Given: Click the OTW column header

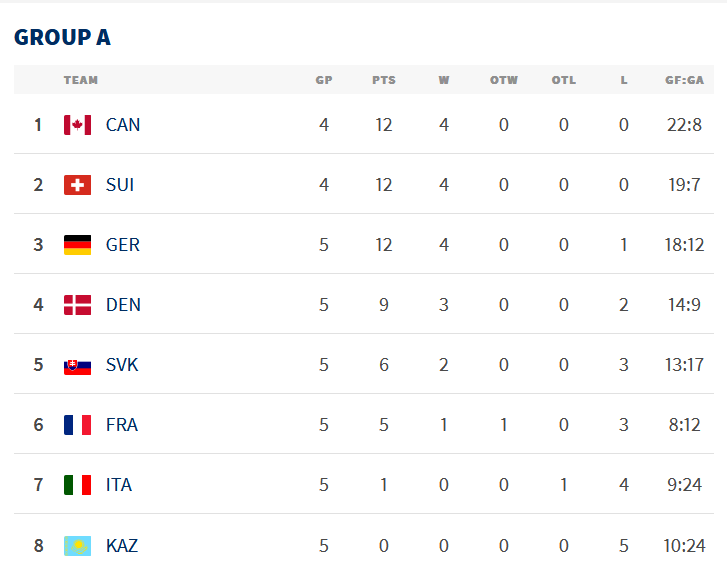Looking at the screenshot, I should [x=504, y=80].
